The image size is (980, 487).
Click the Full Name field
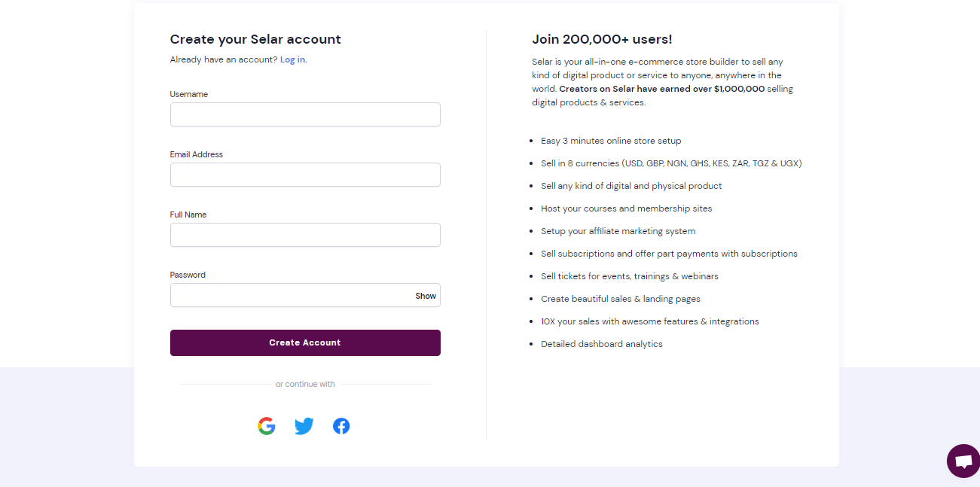pos(305,234)
